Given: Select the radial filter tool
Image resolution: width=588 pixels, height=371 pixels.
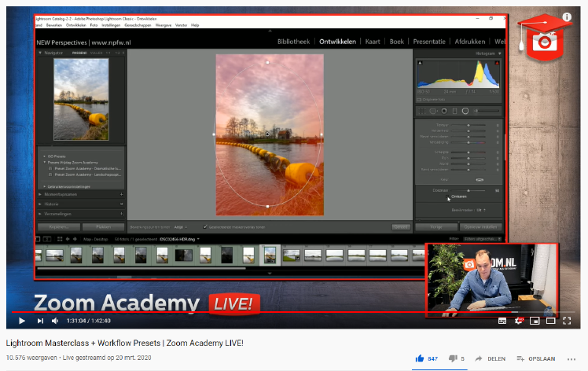Looking at the screenshot, I should tap(465, 111).
